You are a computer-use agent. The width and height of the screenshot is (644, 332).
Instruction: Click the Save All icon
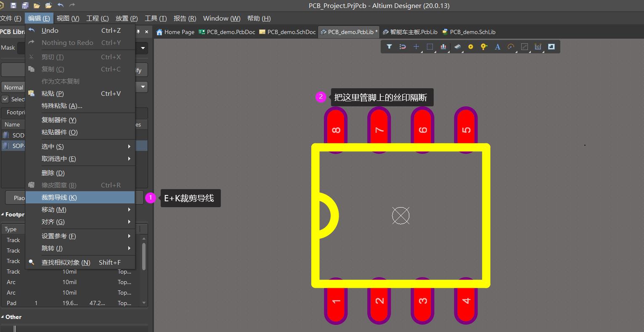(x=25, y=5)
